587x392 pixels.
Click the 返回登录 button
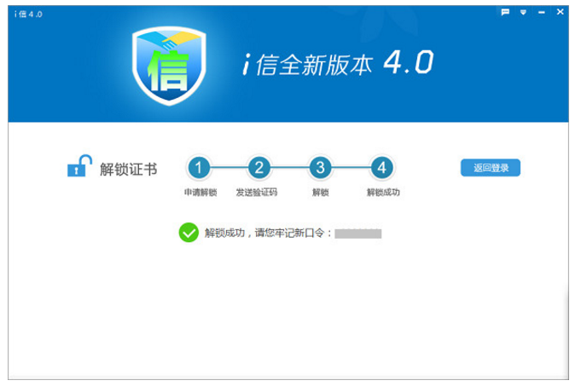pyautogui.click(x=490, y=168)
